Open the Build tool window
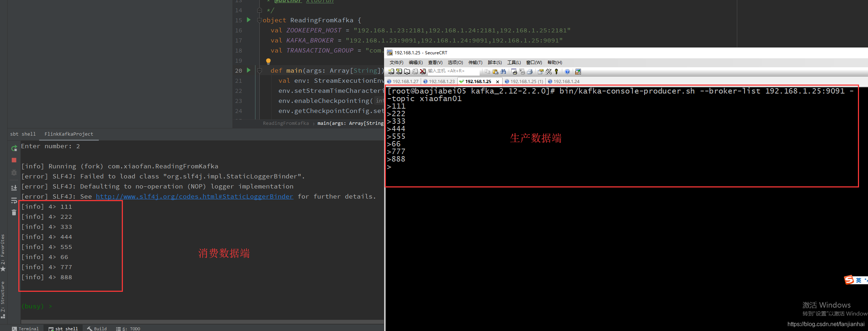The width and height of the screenshot is (868, 331). click(97, 328)
